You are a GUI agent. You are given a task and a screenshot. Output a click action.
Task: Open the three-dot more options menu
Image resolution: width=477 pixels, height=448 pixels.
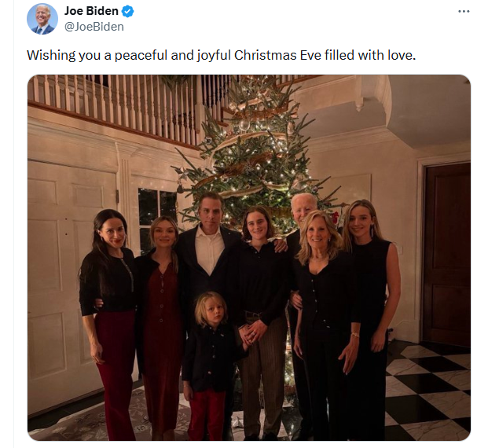pyautogui.click(x=464, y=12)
